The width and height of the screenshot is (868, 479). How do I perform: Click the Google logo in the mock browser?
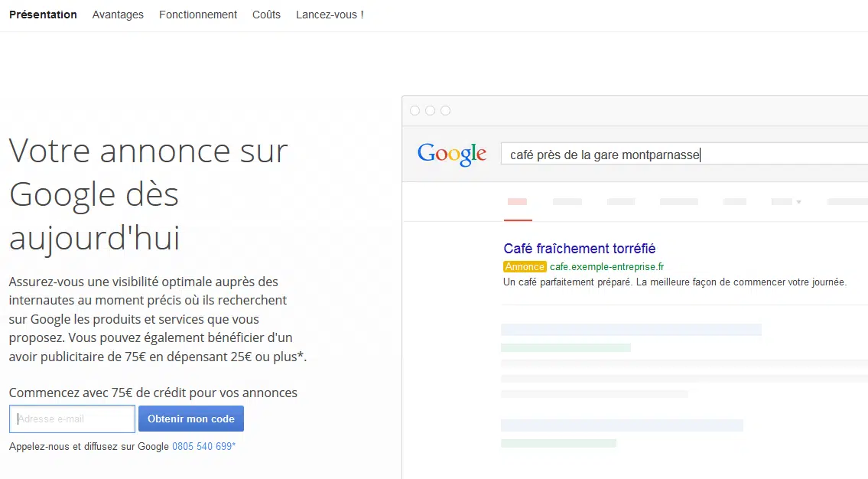[452, 154]
